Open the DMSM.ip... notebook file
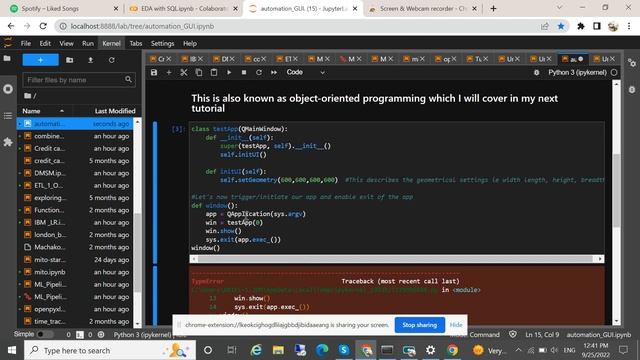 click(x=75, y=173)
